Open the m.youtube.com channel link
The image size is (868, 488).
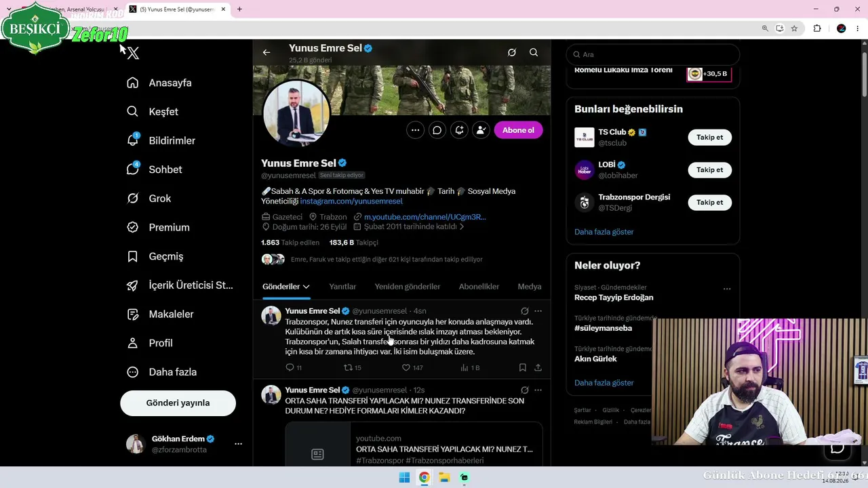[x=425, y=217]
